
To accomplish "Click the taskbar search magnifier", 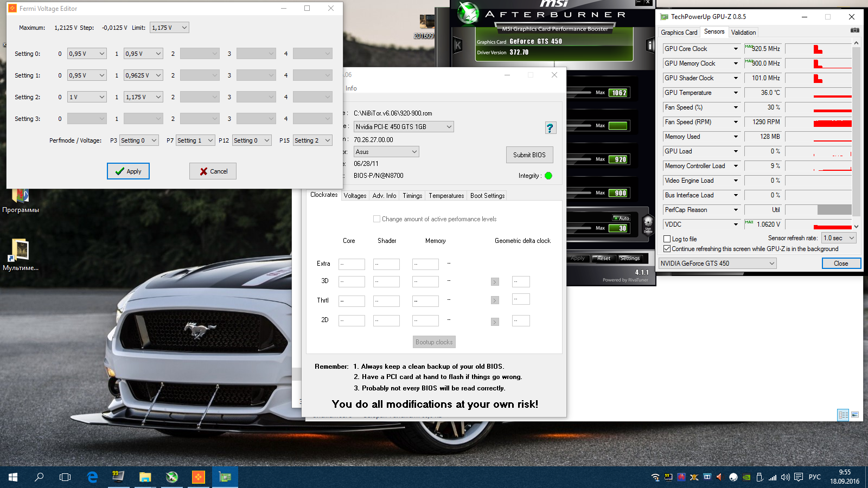I will (x=39, y=477).
